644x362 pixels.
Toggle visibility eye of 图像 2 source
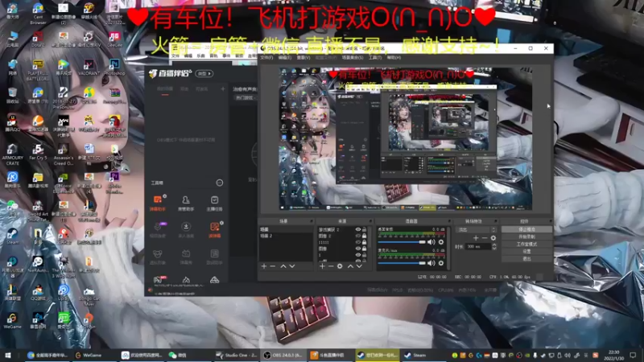point(357,236)
